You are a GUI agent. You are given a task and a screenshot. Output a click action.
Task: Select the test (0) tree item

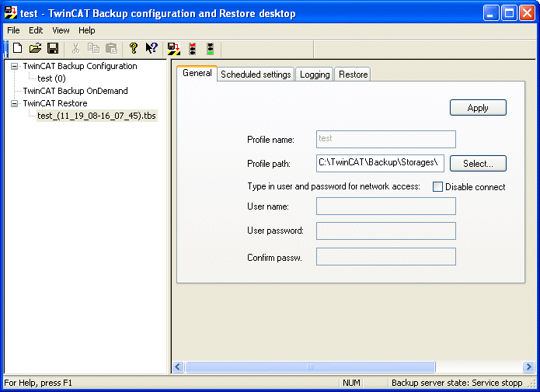[x=51, y=78]
